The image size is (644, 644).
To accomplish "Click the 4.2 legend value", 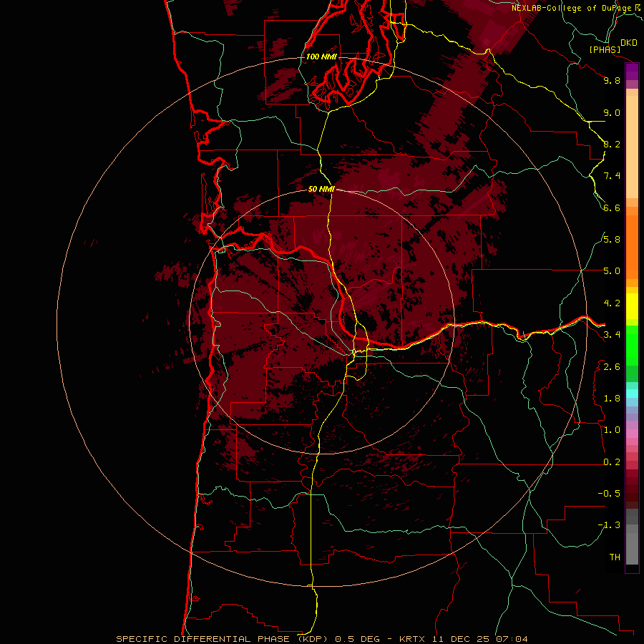I will pyautogui.click(x=612, y=303).
